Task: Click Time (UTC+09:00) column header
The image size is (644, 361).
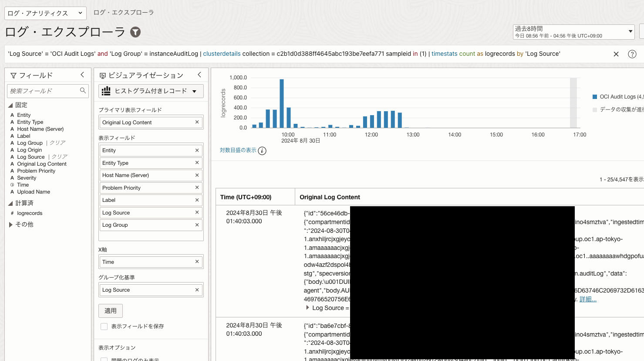Action: point(246,197)
